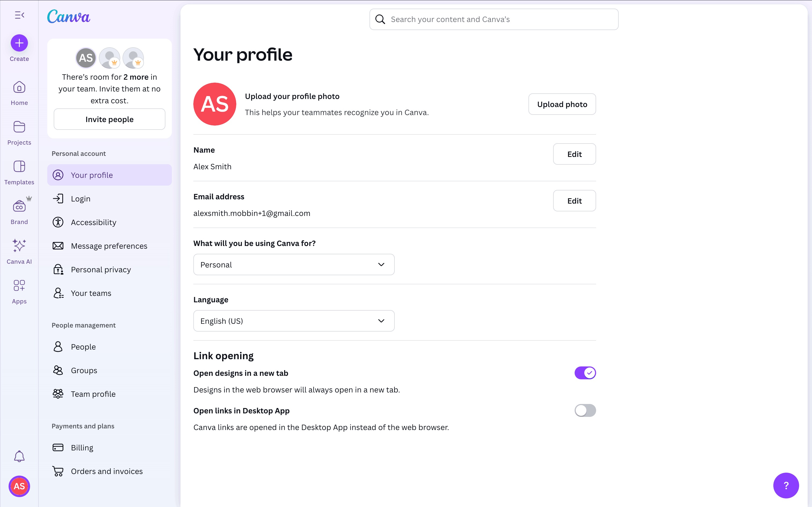Screen dimensions: 812x507
Task: Select Billing in Payments and plans
Action: click(x=82, y=448)
